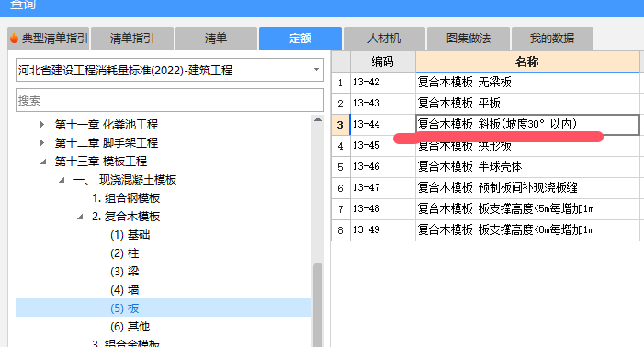The image size is (644, 347).
Task: Select code cell 13-44
Action: [x=383, y=124]
